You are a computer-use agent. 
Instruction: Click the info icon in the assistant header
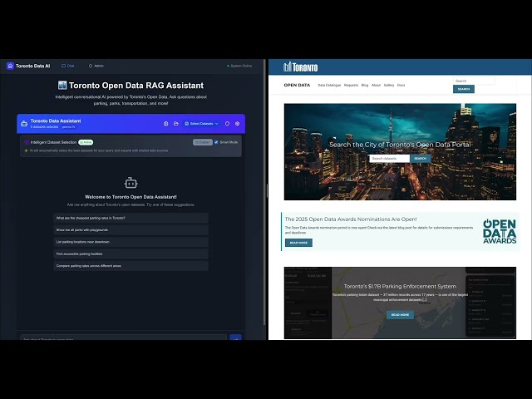[166, 124]
